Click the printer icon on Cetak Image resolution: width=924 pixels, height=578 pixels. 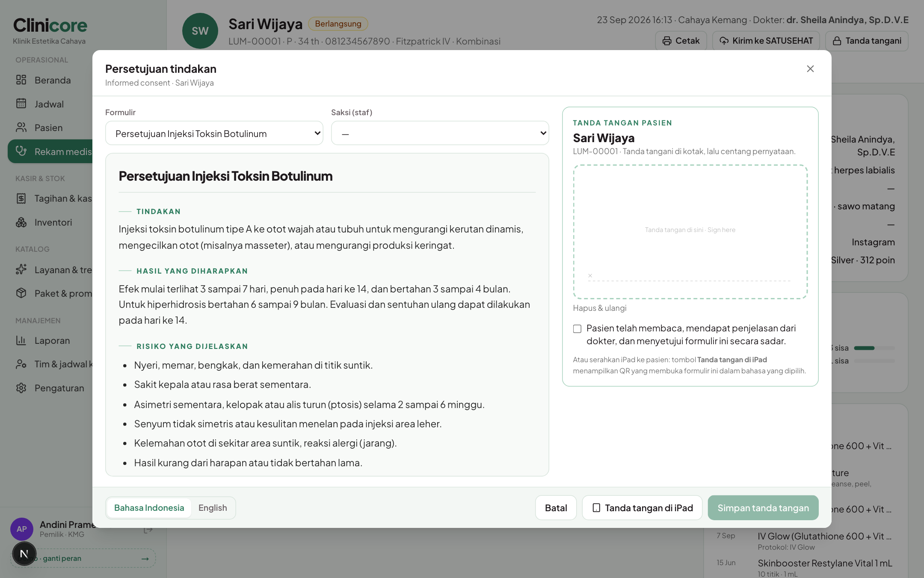667,41
